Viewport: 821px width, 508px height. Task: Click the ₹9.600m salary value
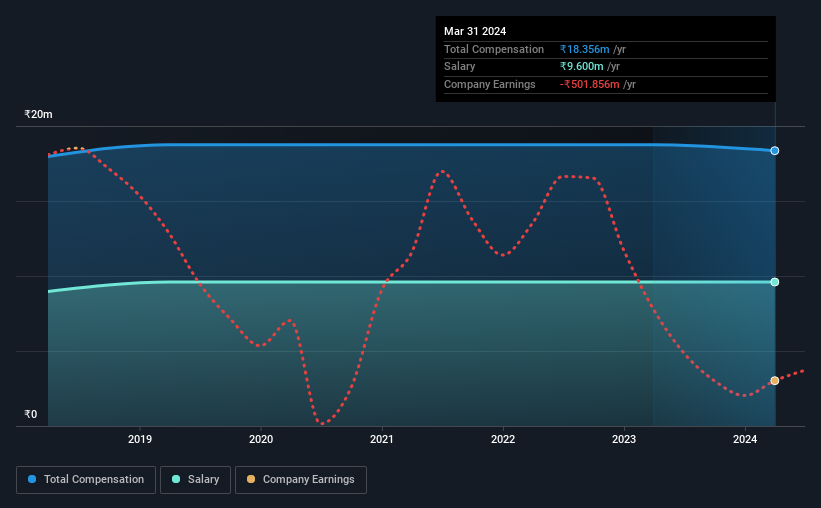coord(581,67)
